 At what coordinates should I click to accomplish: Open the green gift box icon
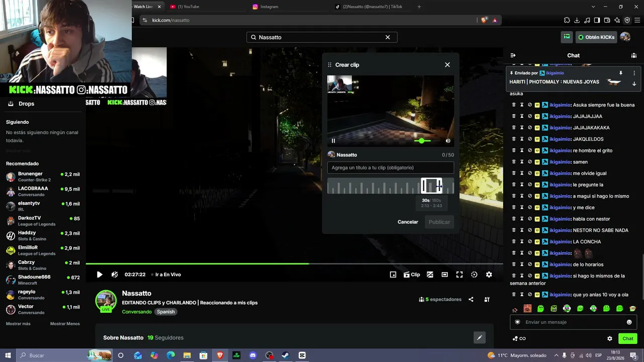click(x=567, y=37)
